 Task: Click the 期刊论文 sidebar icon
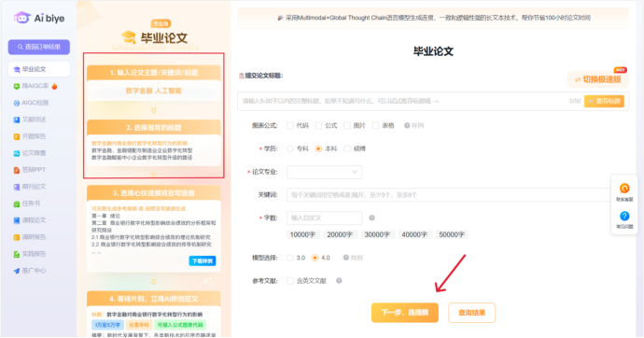17,187
